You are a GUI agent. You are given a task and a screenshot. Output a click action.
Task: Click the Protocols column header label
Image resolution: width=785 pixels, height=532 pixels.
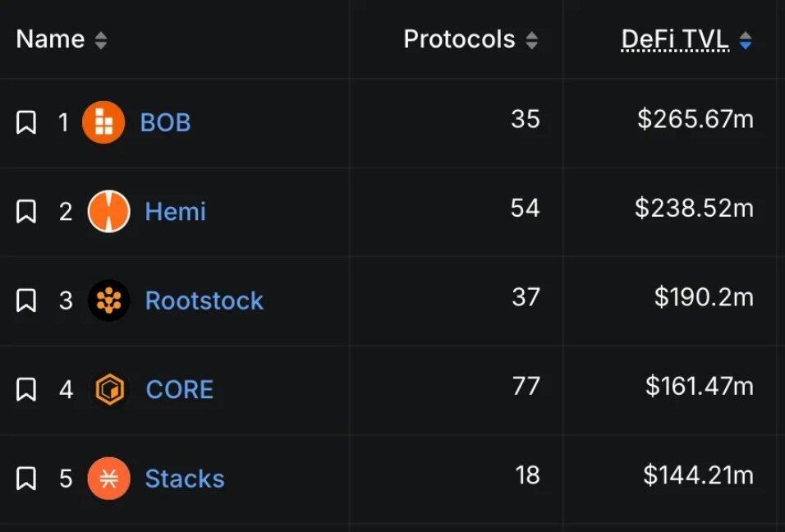(459, 39)
